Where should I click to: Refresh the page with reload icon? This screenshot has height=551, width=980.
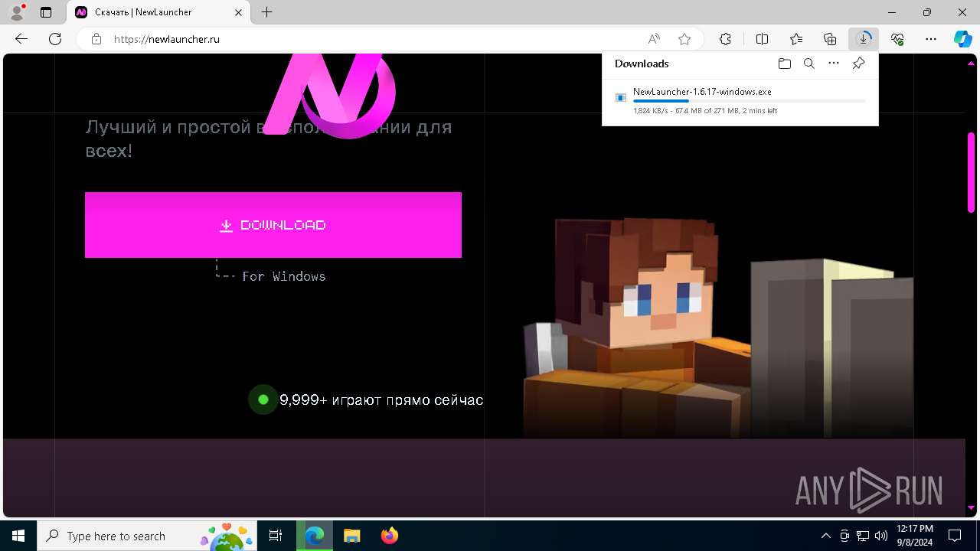(55, 39)
